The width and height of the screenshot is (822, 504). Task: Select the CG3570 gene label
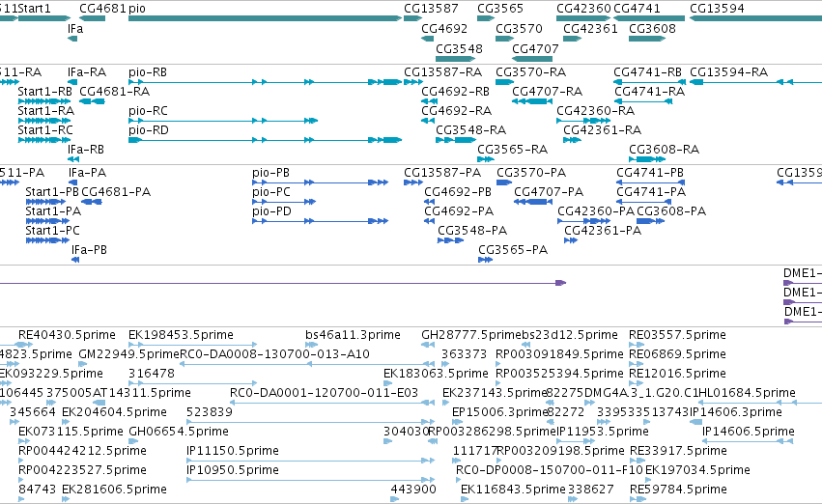519,29
